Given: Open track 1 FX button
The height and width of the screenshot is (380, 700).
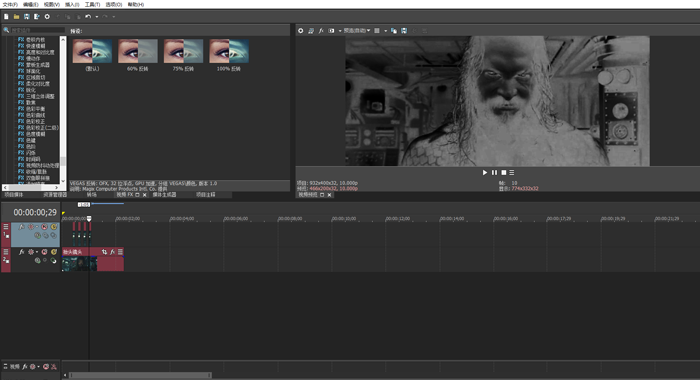Looking at the screenshot, I should 21,227.
